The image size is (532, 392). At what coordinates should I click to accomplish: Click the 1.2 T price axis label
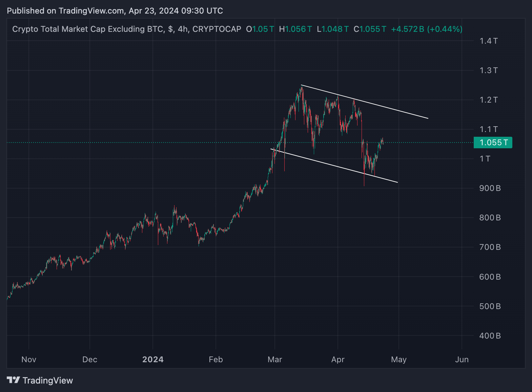click(x=488, y=100)
